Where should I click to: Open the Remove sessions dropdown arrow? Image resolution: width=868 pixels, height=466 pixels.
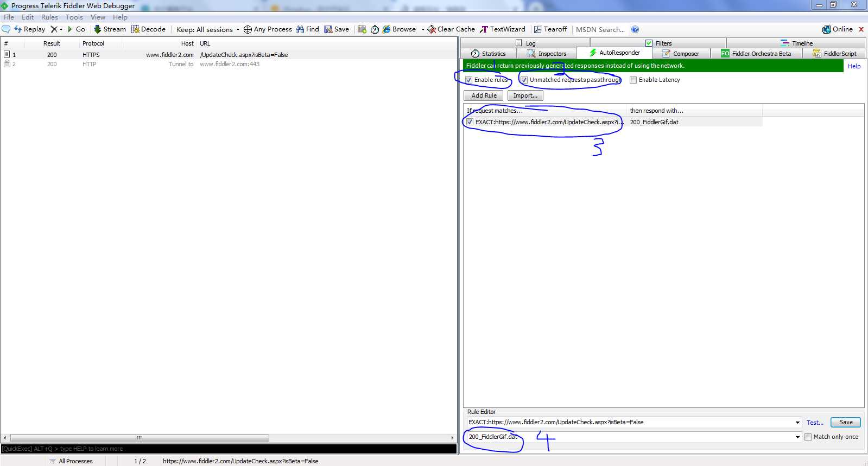61,29
